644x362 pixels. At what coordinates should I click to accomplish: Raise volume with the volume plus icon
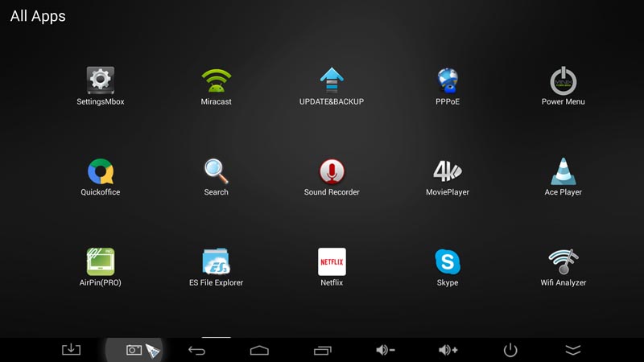[448, 350]
